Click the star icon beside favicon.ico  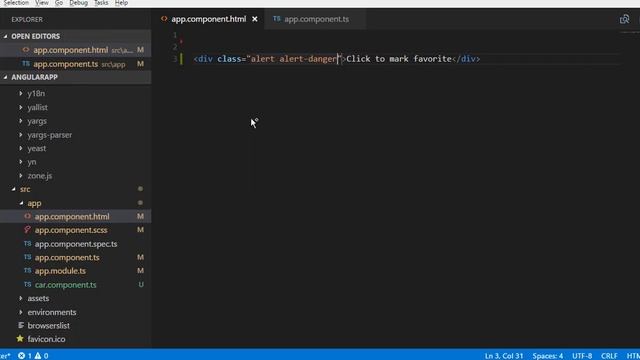[20, 339]
